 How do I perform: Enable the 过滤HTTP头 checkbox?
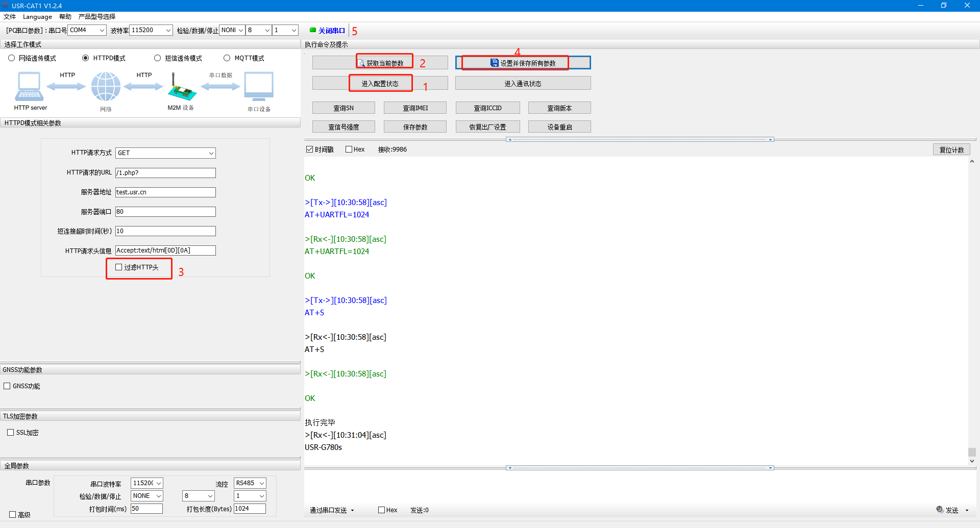point(119,267)
